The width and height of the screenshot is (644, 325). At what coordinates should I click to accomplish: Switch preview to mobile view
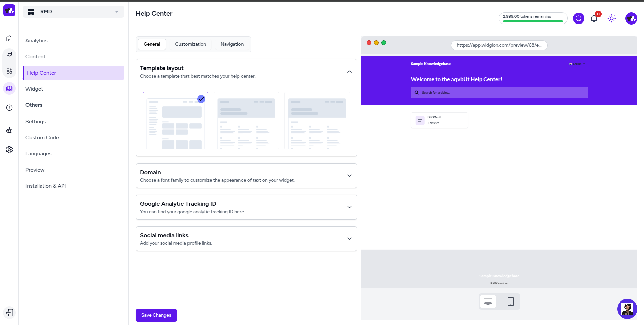pyautogui.click(x=511, y=301)
